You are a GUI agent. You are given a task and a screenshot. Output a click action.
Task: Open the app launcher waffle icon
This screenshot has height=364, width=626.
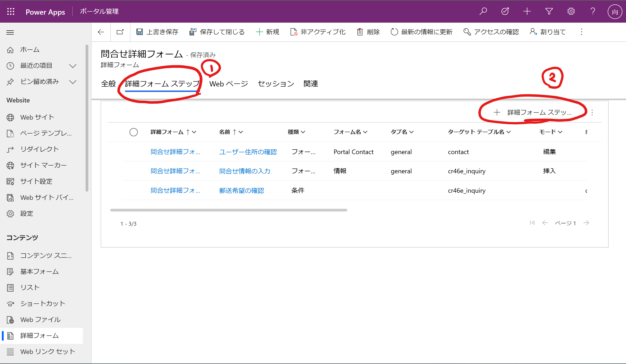point(11,11)
